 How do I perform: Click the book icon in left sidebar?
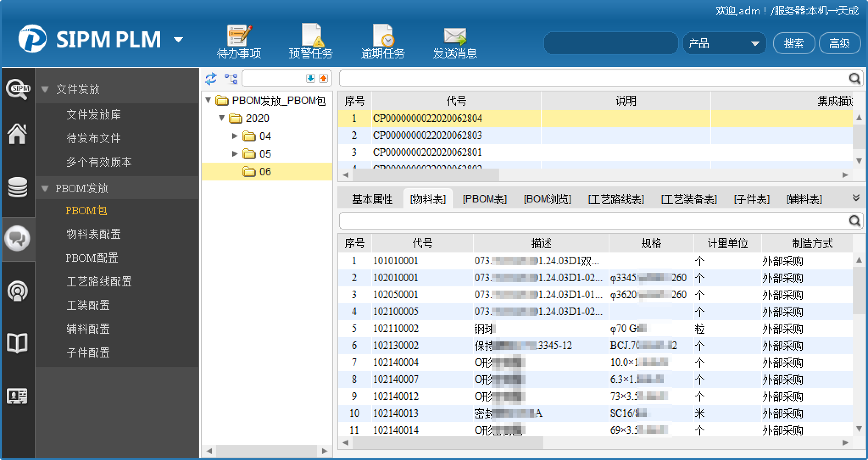17,343
